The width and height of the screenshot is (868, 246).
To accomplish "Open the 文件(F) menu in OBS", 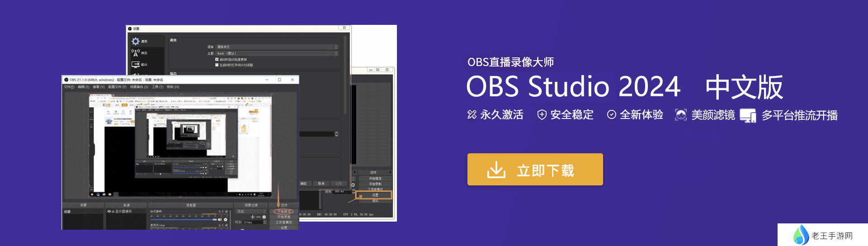I will click(x=69, y=87).
